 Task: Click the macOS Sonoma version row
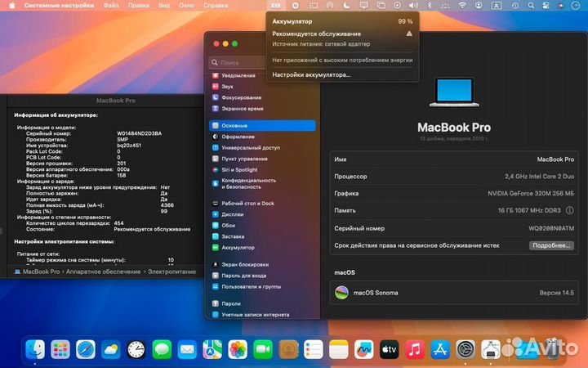(454, 293)
